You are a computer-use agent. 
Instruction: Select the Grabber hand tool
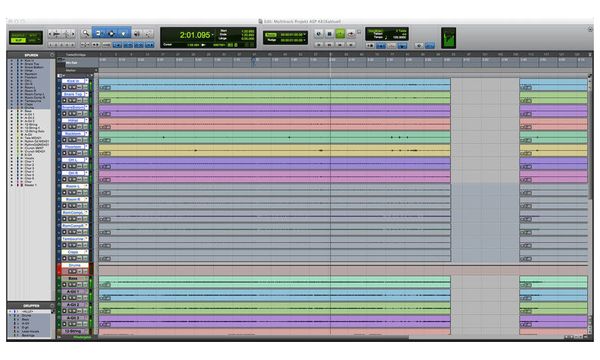tap(124, 34)
